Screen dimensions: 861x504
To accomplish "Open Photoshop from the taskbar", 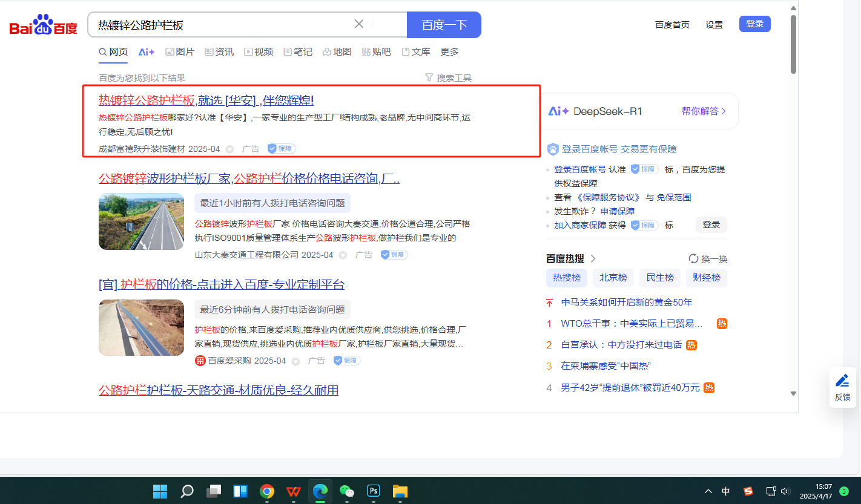I will [x=374, y=491].
